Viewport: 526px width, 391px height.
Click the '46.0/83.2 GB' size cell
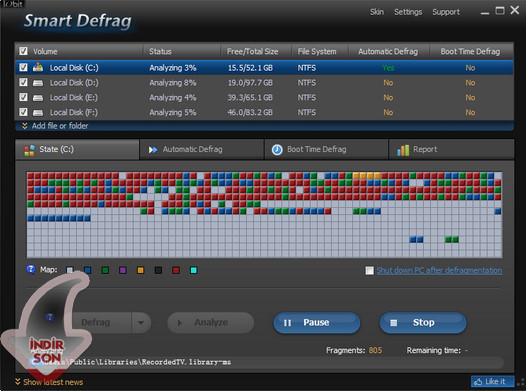click(x=250, y=112)
